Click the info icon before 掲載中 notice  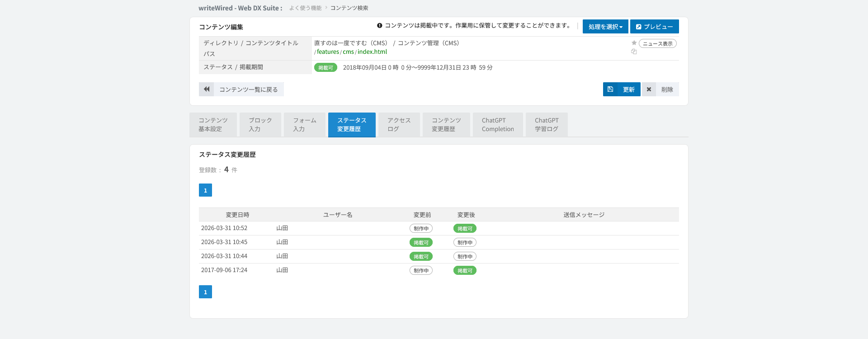click(380, 25)
